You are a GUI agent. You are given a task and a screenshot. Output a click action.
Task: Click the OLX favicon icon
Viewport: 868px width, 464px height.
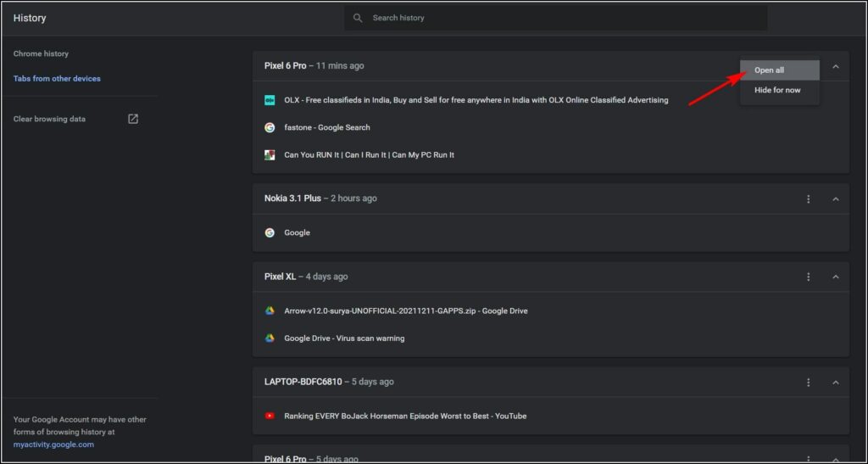pyautogui.click(x=270, y=100)
